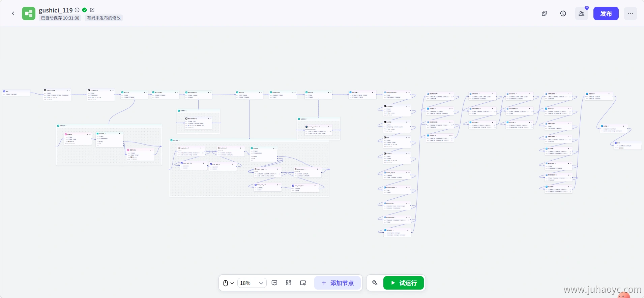
Task: Click the 已自动保存 10:31:08 autosave tag
Action: [60, 18]
